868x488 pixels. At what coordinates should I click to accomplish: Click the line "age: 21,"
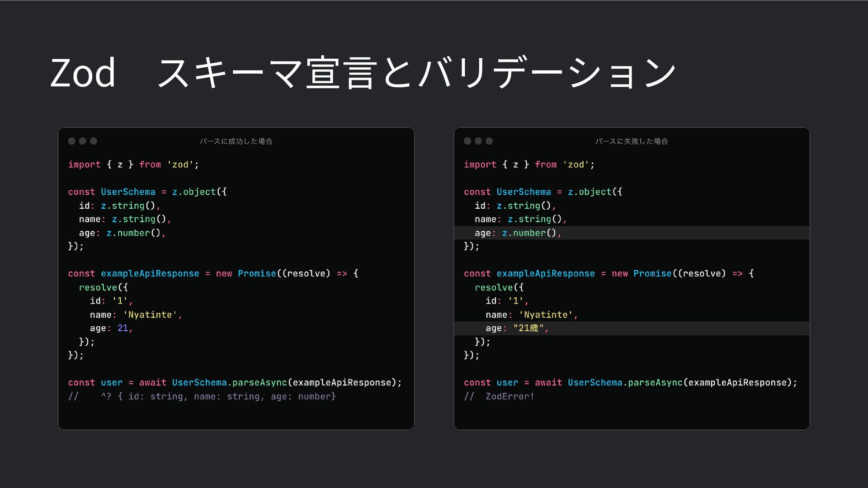[111, 328]
